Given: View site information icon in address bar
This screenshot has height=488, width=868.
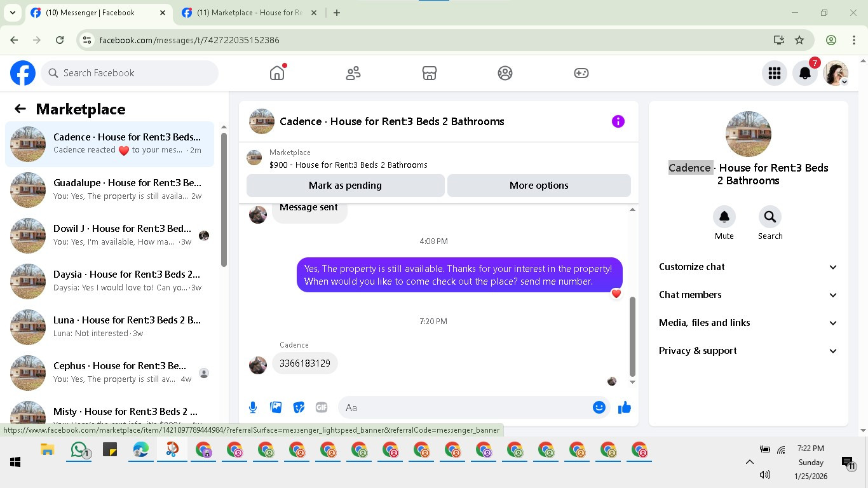Looking at the screenshot, I should 88,40.
